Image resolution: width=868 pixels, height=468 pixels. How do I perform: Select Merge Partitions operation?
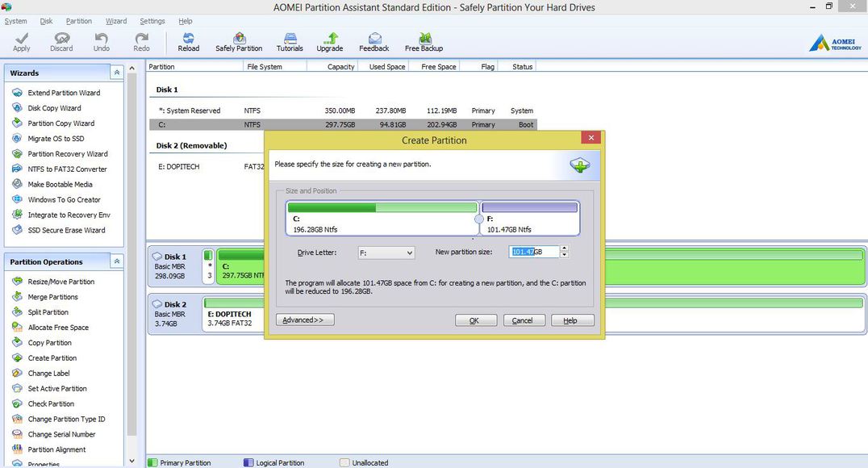point(52,297)
